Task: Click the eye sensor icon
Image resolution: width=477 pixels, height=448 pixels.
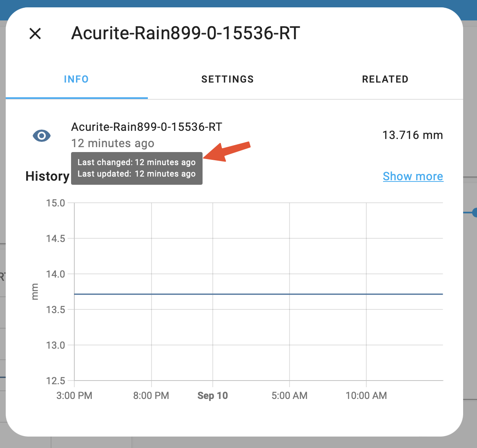Action: [x=42, y=136]
